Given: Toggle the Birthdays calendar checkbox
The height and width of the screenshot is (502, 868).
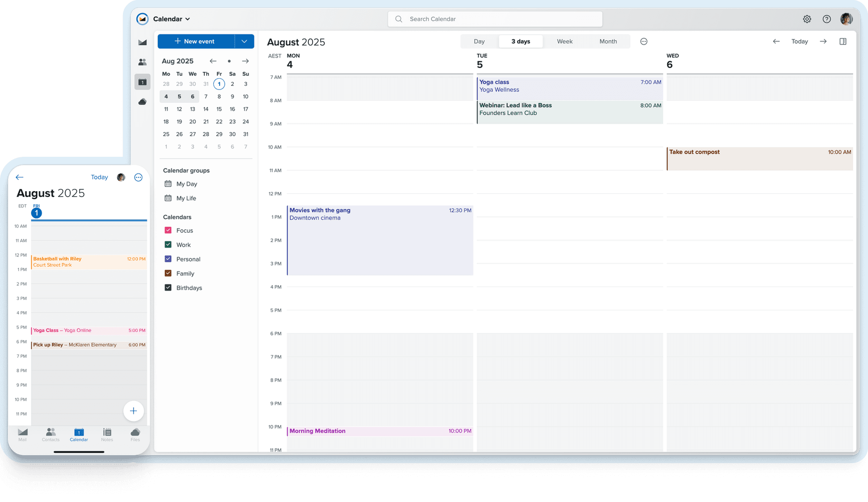Looking at the screenshot, I should [x=168, y=287].
